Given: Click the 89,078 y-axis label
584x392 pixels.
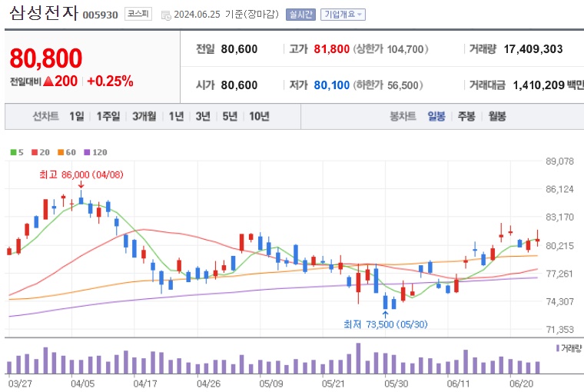Looking at the screenshot, I should [x=559, y=161].
